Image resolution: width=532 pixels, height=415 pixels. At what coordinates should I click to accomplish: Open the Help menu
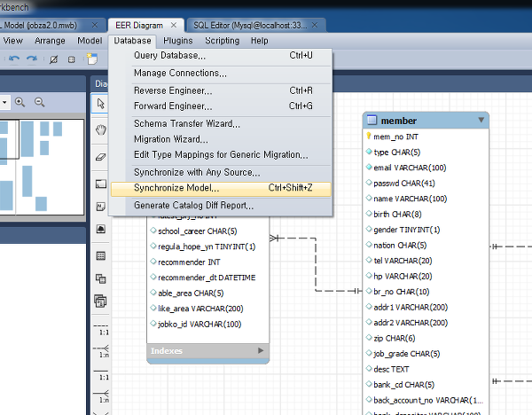[260, 41]
